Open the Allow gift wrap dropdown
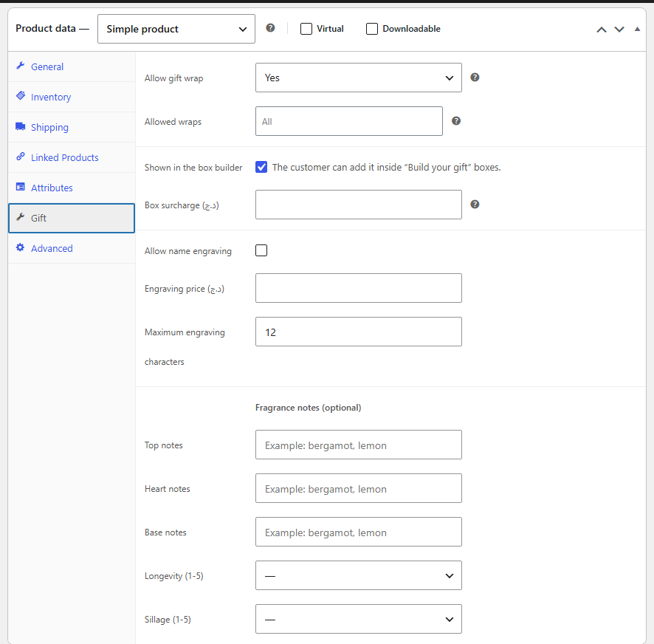This screenshot has width=654, height=644. [x=358, y=78]
